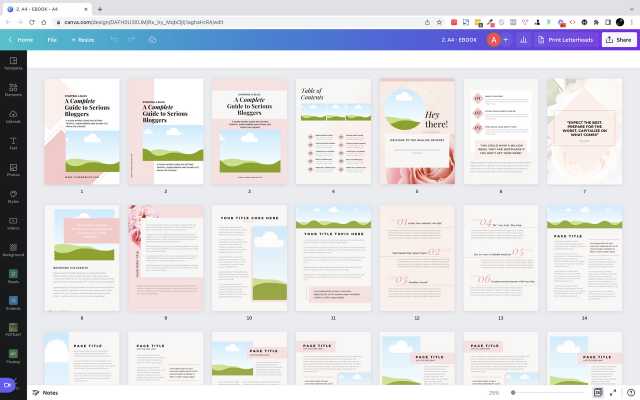The width and height of the screenshot is (640, 400).
Task: Enter fullscreen presentation mode
Action: 613,392
